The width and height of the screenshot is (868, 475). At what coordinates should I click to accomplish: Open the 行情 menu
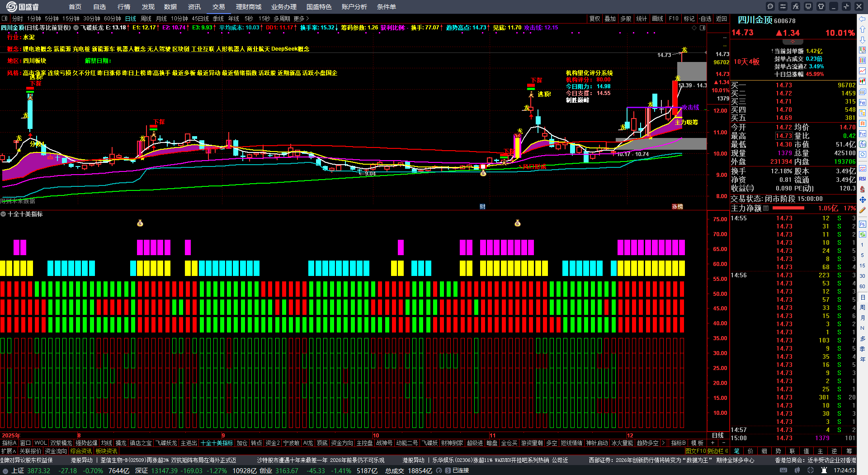pyautogui.click(x=124, y=7)
